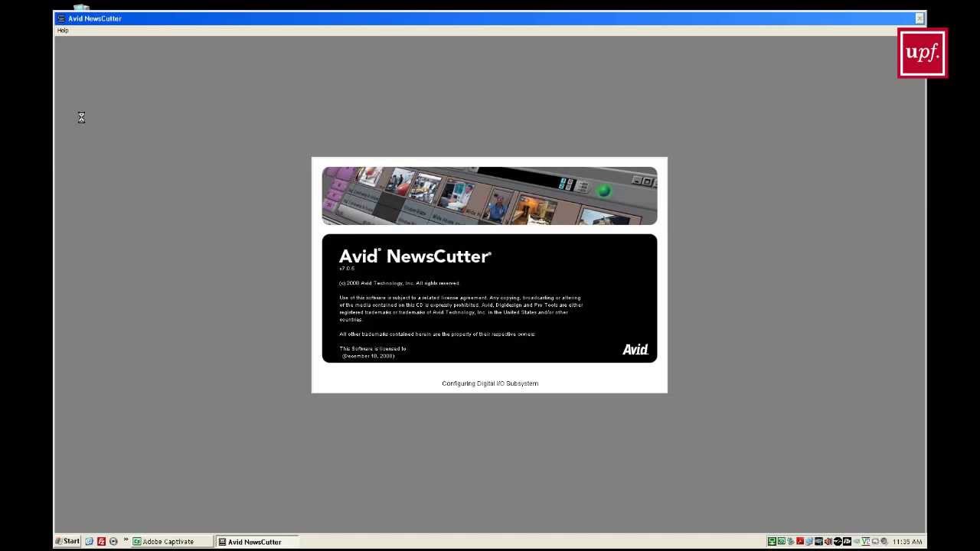Screen dimensions: 980x551
Task: Click the first green monitor tray icon
Action: point(772,541)
